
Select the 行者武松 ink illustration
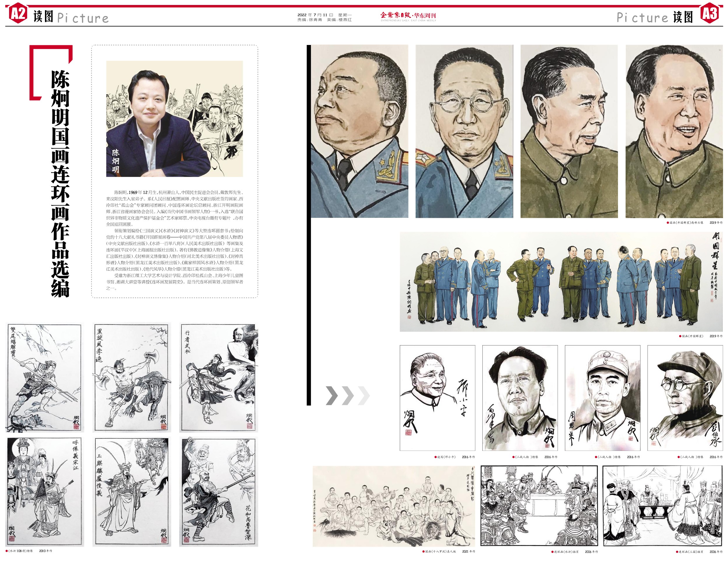pos(219,378)
